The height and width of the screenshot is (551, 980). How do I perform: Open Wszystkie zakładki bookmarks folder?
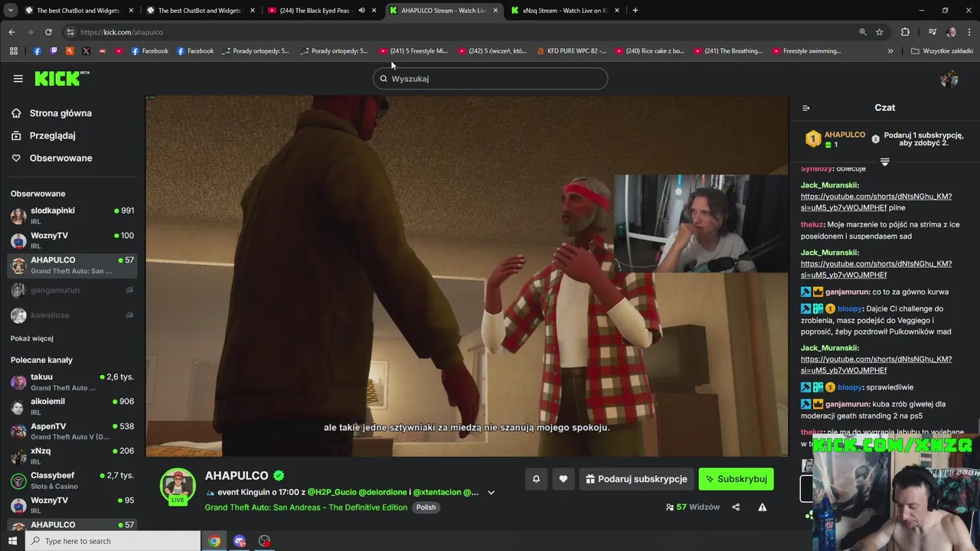point(942,51)
